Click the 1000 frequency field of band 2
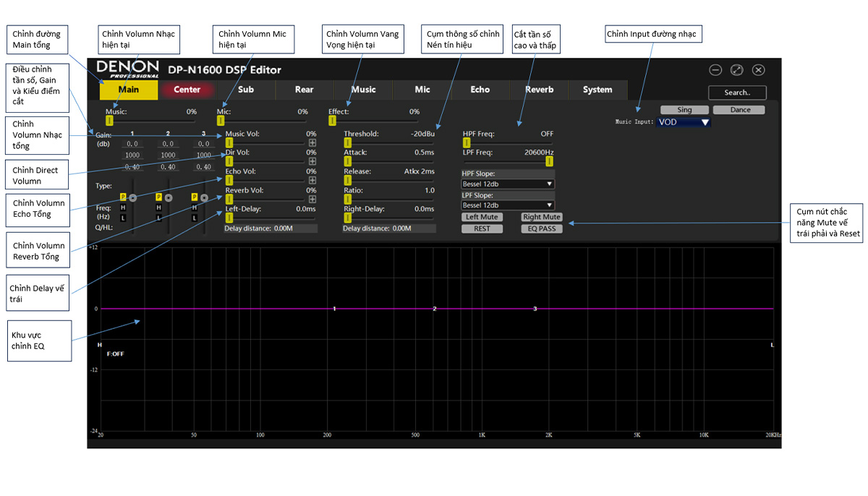868x496 pixels. [x=168, y=155]
